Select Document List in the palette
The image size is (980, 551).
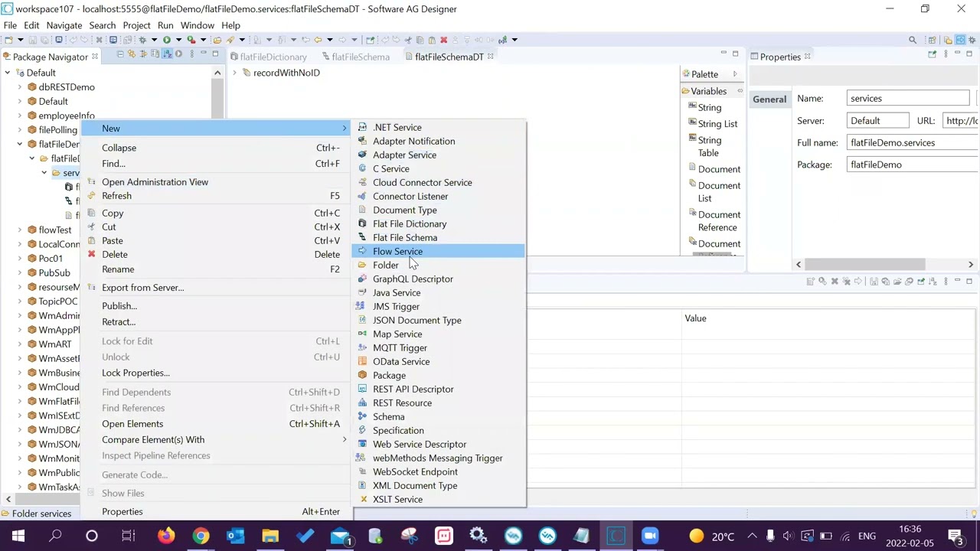click(x=714, y=191)
